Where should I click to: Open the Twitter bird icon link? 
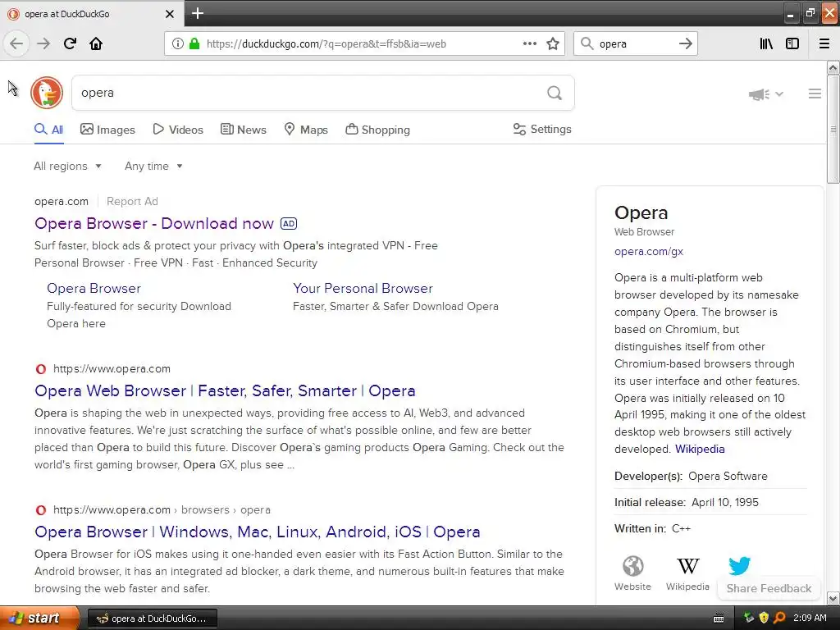739,566
